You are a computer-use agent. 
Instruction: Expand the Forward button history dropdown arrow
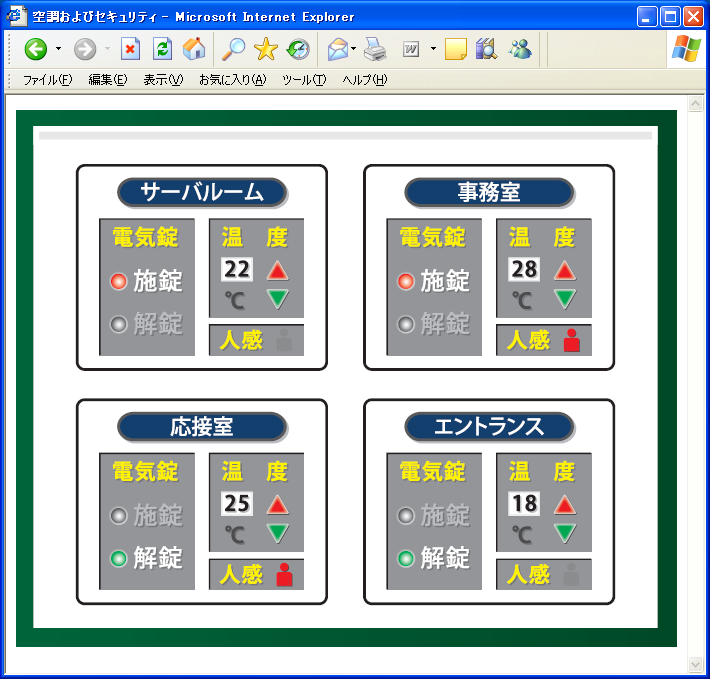tap(107, 48)
